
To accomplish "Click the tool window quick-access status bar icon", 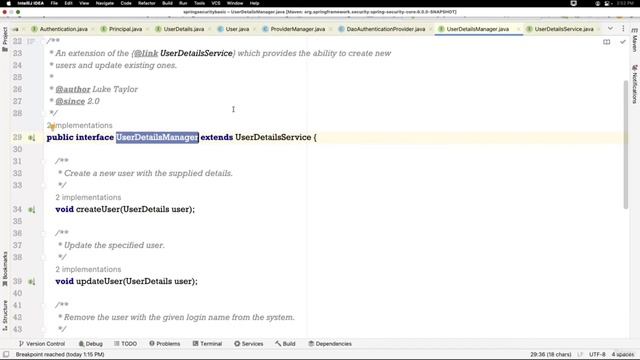I will pyautogui.click(x=6, y=354).
